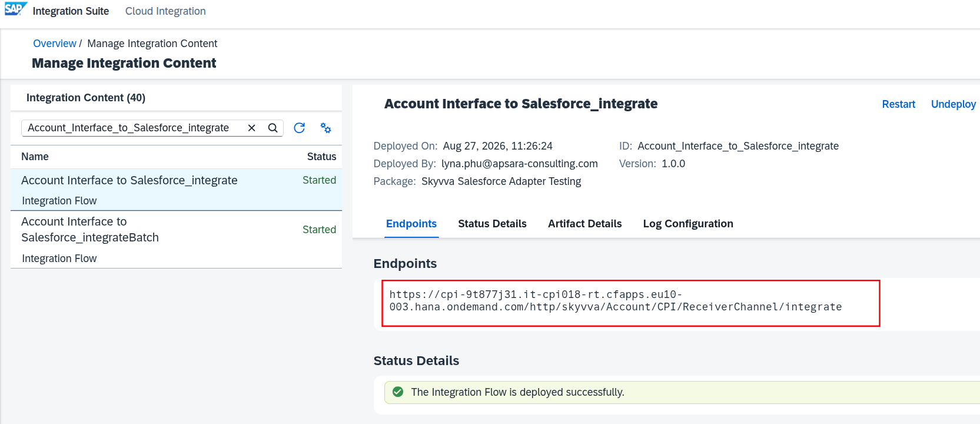Undeploy the integration flow
The height and width of the screenshot is (424, 980).
953,104
